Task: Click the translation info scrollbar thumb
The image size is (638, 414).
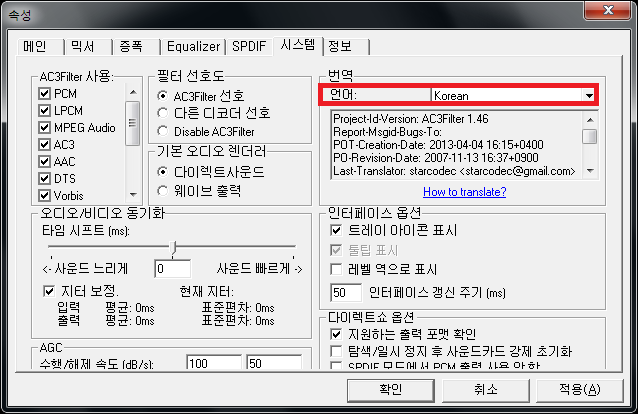Action: coord(590,136)
